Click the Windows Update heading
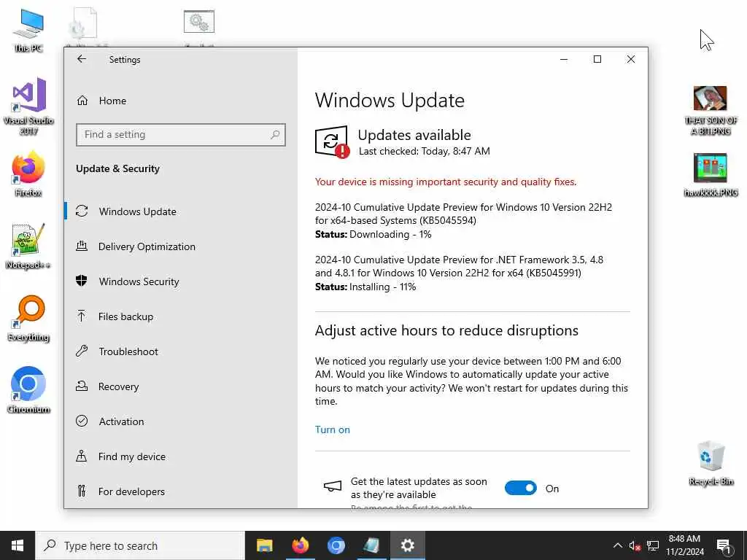747x560 pixels. point(390,100)
